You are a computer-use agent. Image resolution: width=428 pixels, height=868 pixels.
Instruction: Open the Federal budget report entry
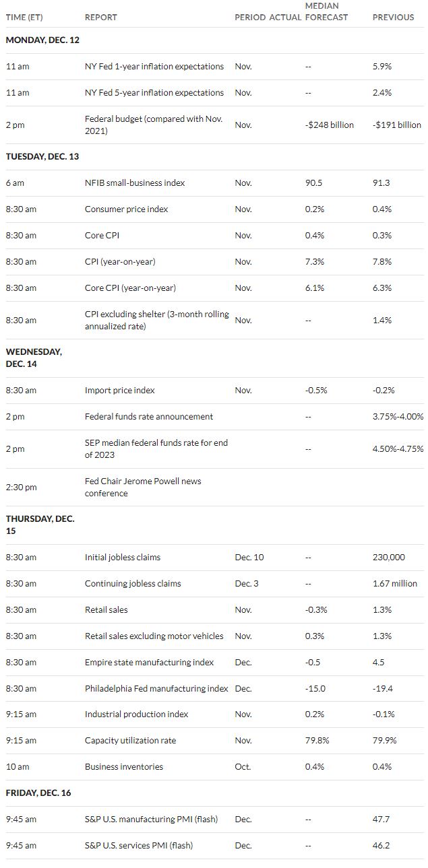pyautogui.click(x=154, y=125)
